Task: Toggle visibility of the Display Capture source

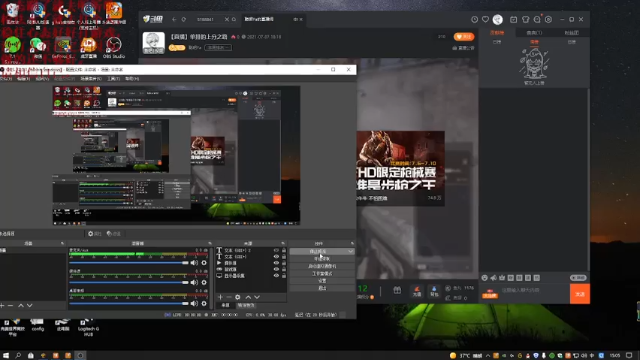Action: [276, 276]
